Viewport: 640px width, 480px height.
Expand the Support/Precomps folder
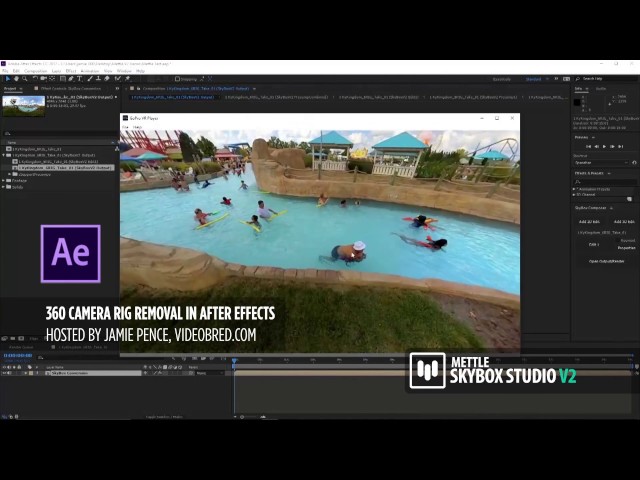pyautogui.click(x=10, y=174)
